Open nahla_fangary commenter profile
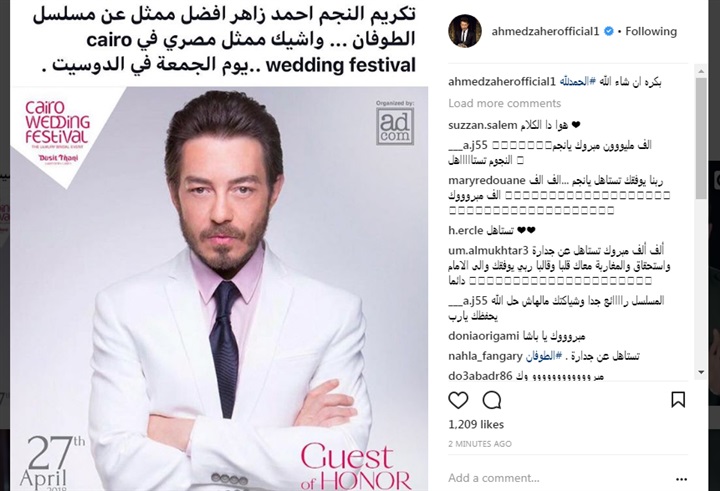Viewport: 720px width, 491px height. 485,356
